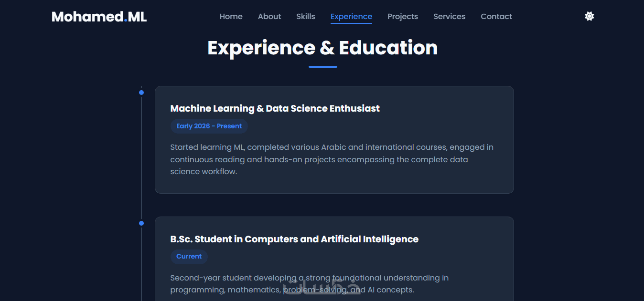Click the "Current" status badge
Image resolution: width=644 pixels, height=301 pixels.
[189, 257]
